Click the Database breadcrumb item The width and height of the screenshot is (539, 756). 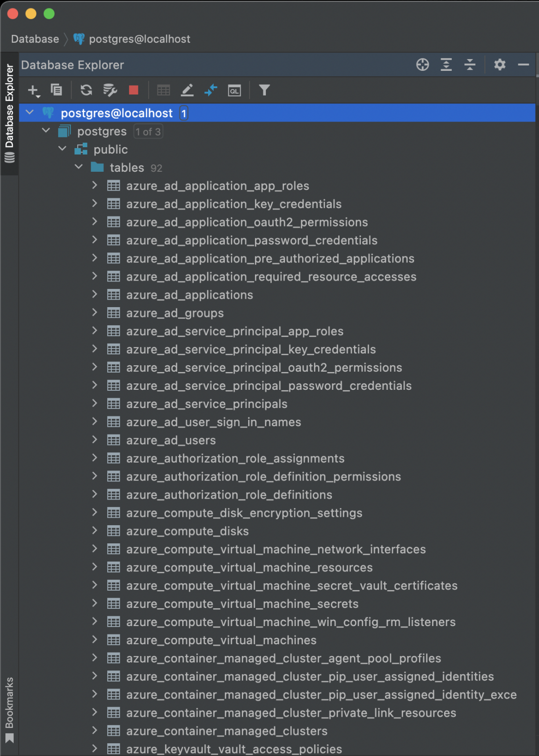pyautogui.click(x=34, y=39)
